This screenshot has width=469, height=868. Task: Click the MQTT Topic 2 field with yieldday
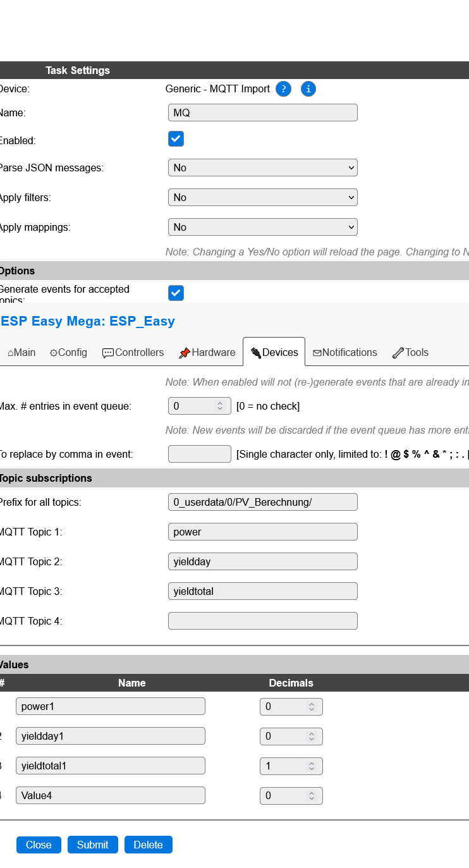coord(263,561)
